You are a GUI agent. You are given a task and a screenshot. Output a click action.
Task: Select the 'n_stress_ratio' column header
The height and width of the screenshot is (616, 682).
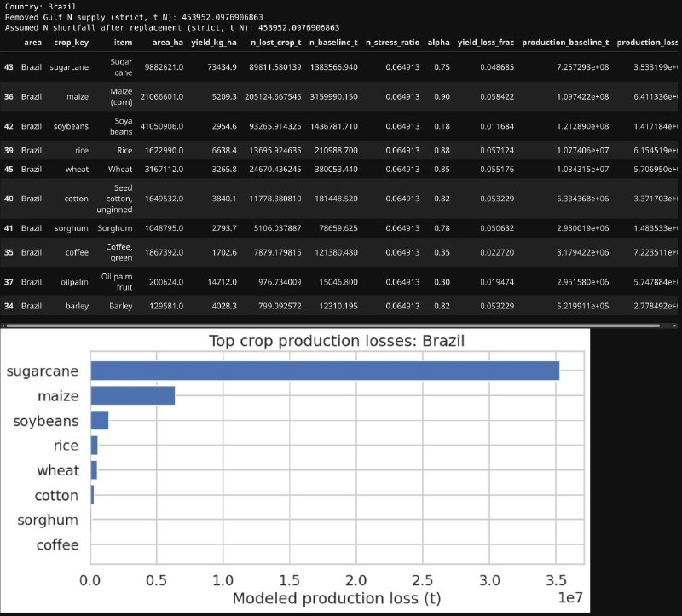pos(391,42)
